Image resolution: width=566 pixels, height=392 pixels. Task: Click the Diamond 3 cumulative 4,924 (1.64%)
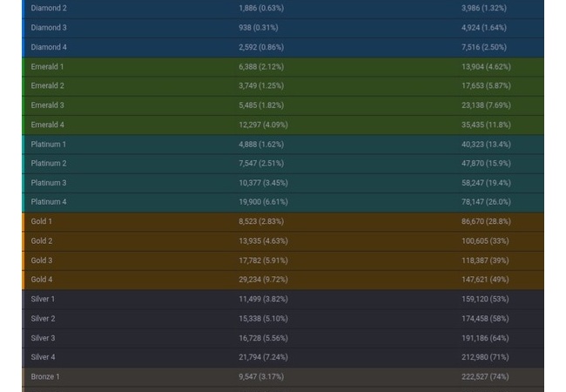(483, 28)
